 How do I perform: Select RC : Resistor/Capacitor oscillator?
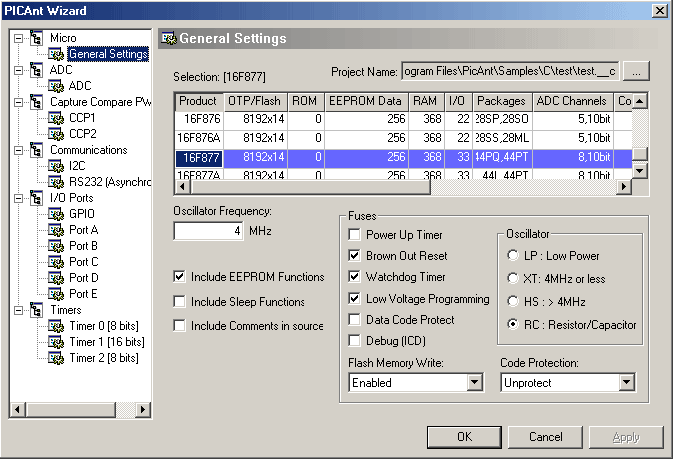[512, 325]
